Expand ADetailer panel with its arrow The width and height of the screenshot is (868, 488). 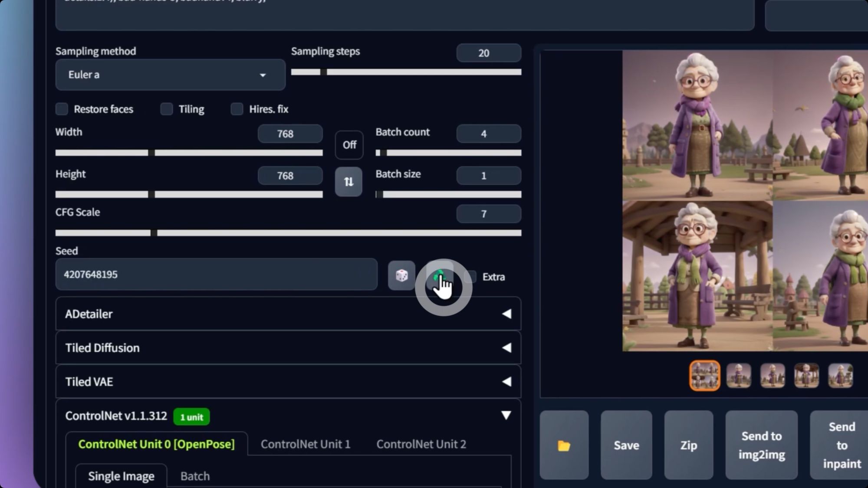coord(506,314)
